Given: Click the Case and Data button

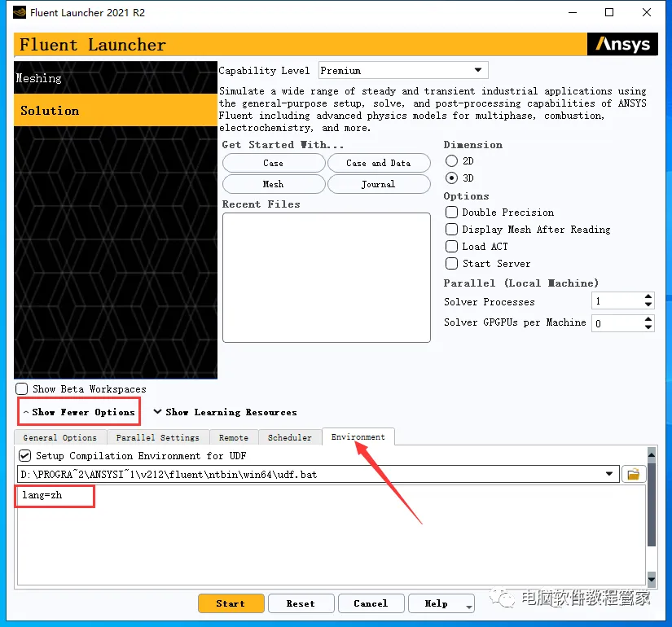Looking at the screenshot, I should (x=379, y=164).
